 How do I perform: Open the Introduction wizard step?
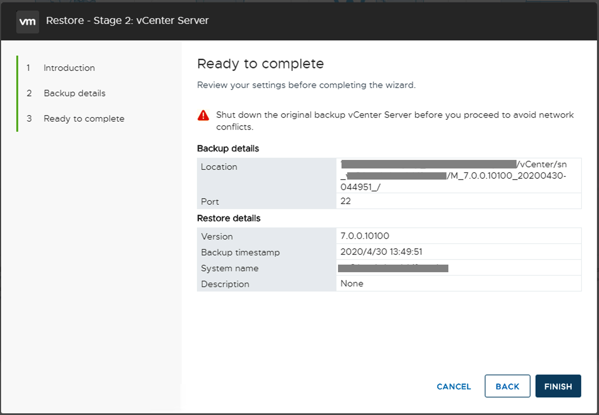pos(69,68)
